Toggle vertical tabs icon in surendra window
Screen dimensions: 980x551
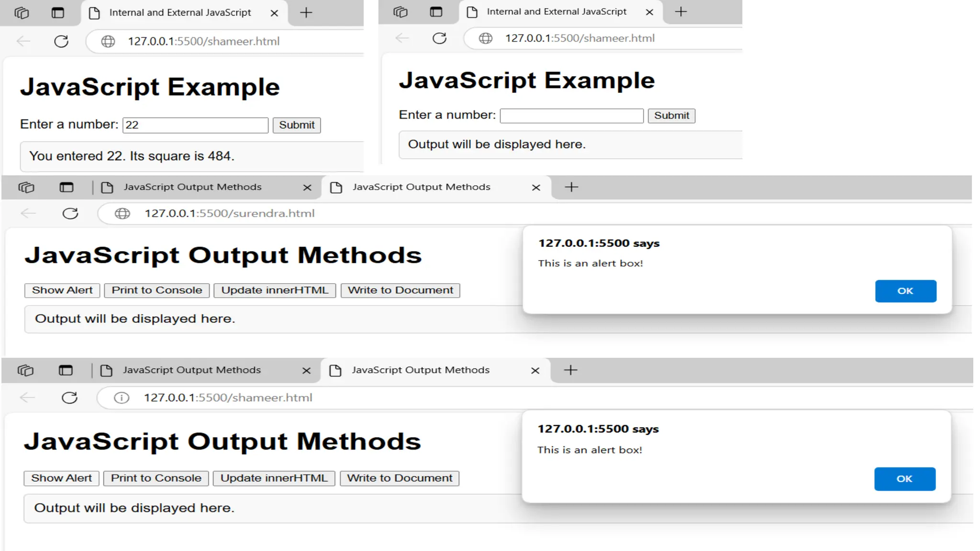coord(67,187)
